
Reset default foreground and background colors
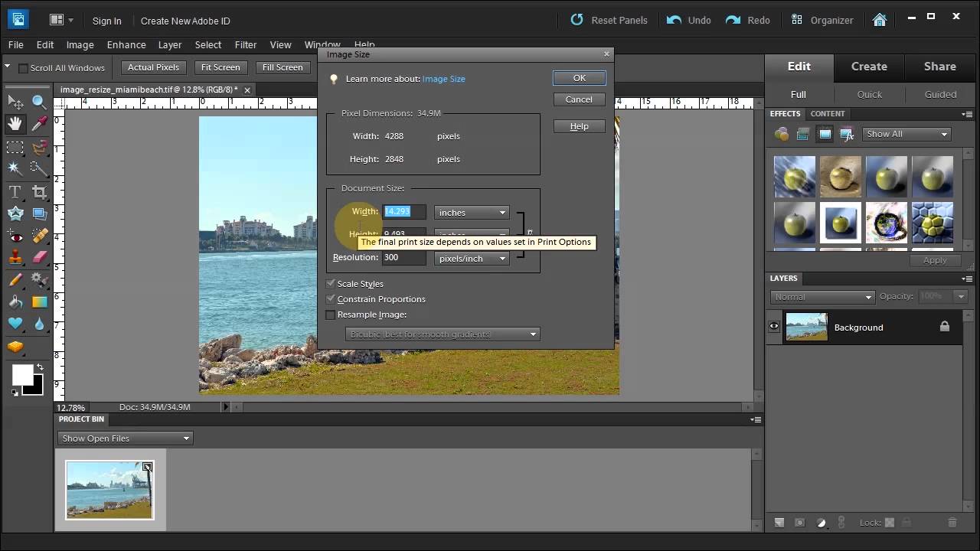pyautogui.click(x=15, y=393)
